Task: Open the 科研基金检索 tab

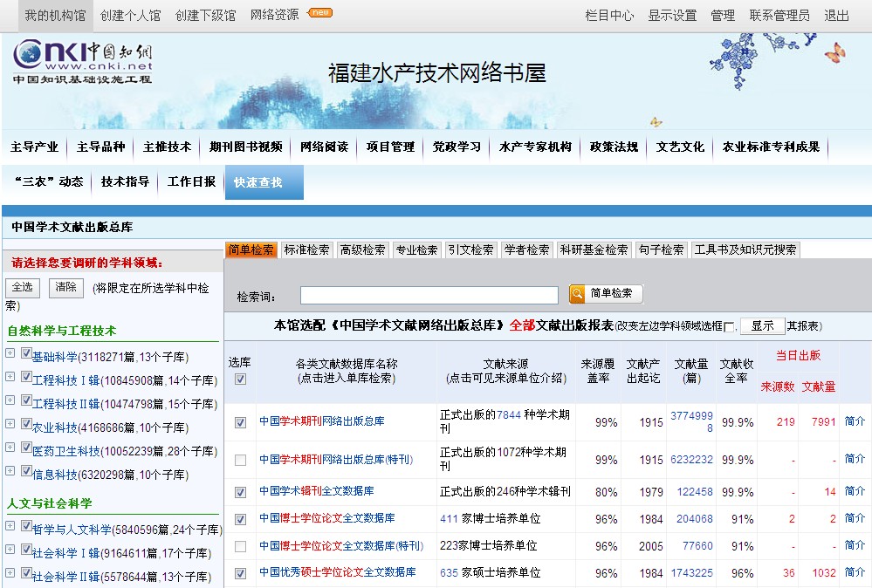Action: click(x=594, y=250)
